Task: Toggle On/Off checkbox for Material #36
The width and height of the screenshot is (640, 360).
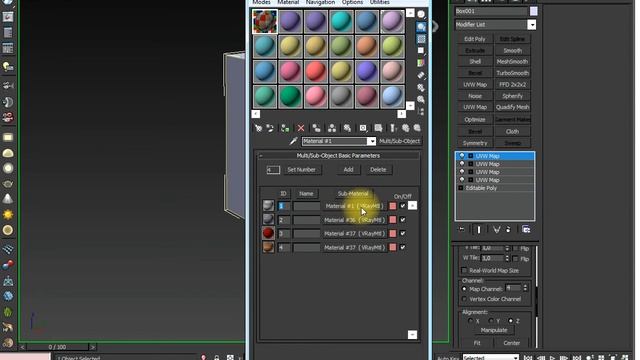Action: (403, 220)
